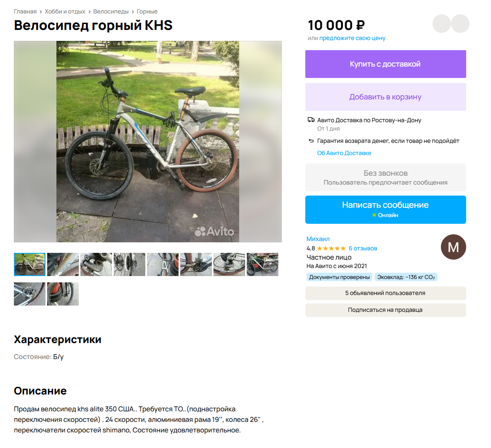Open the Хобби и отдых breadcrumb

point(65,12)
